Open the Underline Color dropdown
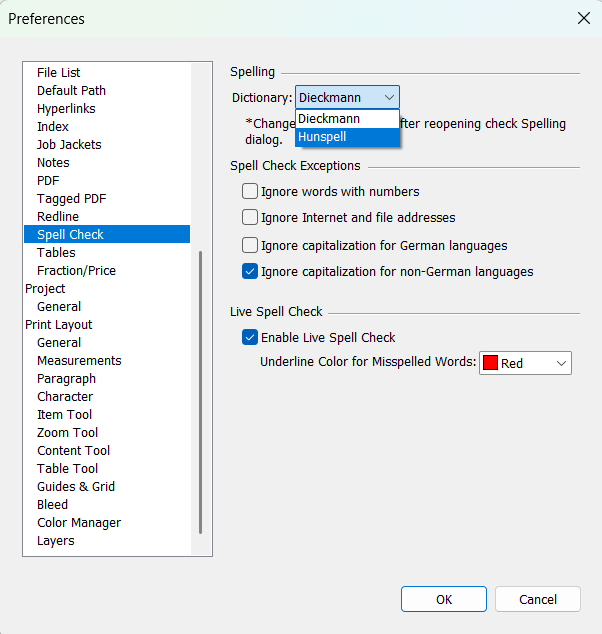 [525, 363]
